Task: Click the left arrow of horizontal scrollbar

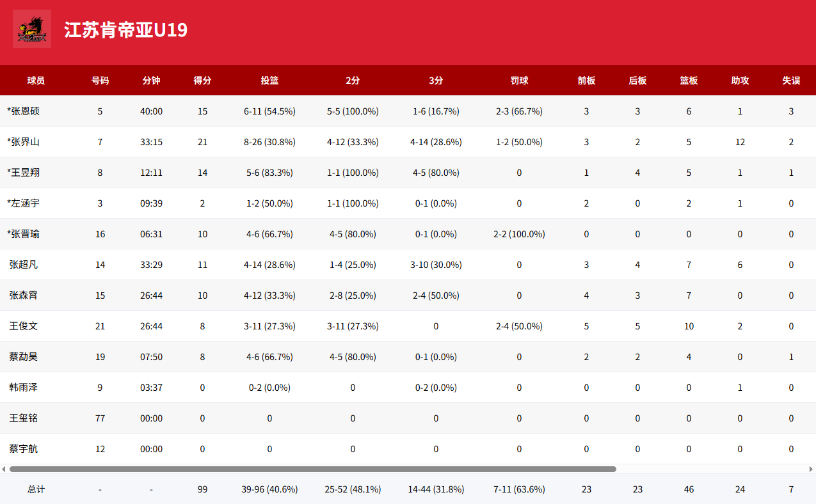Action: coord(4,469)
